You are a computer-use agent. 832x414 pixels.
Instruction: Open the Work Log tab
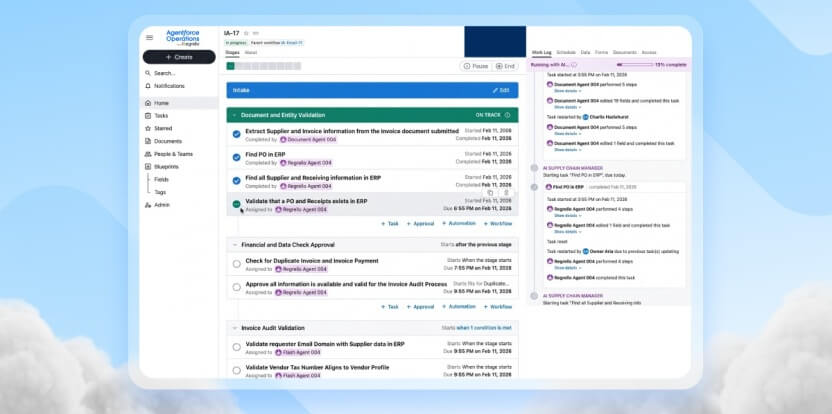[x=542, y=53]
